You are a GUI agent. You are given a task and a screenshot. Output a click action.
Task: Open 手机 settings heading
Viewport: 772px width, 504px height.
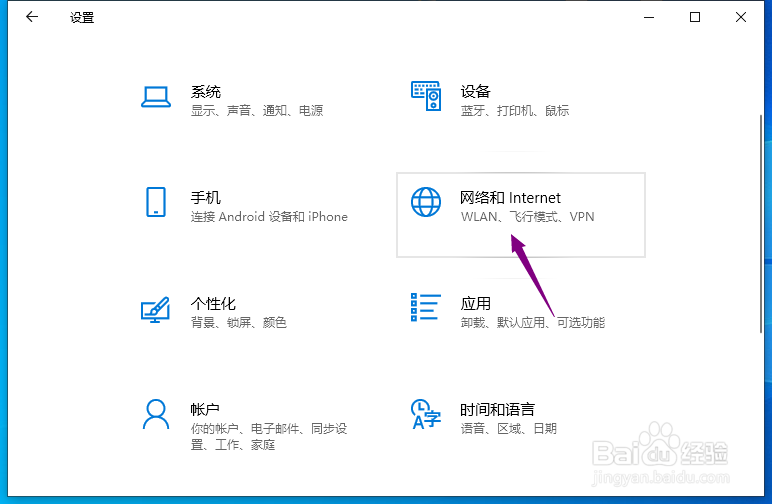point(206,198)
